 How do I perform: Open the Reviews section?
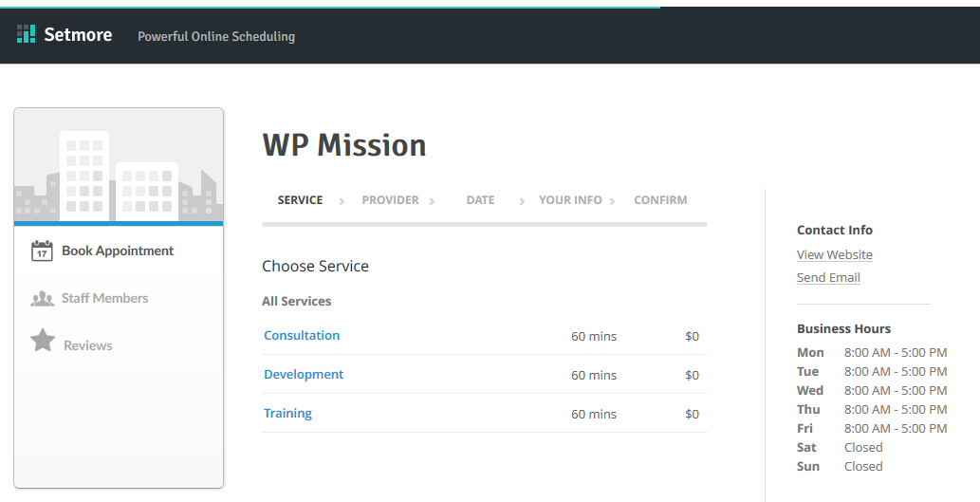tap(88, 345)
